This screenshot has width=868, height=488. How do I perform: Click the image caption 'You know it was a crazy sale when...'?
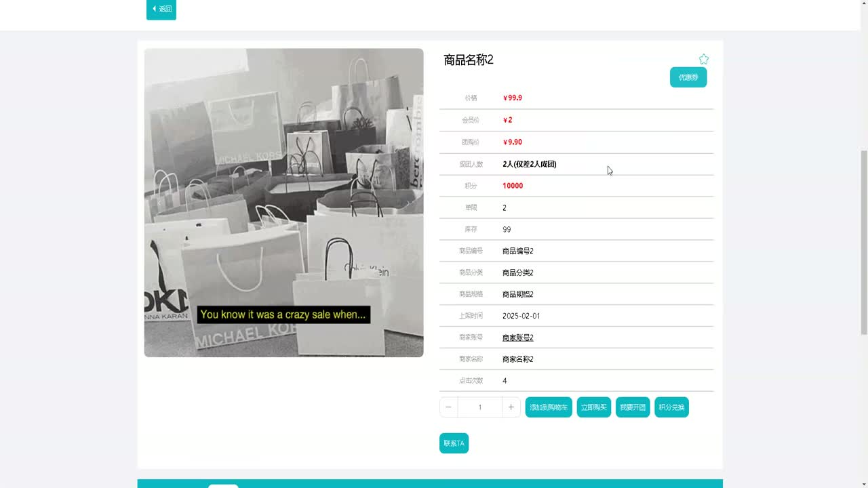point(283,314)
